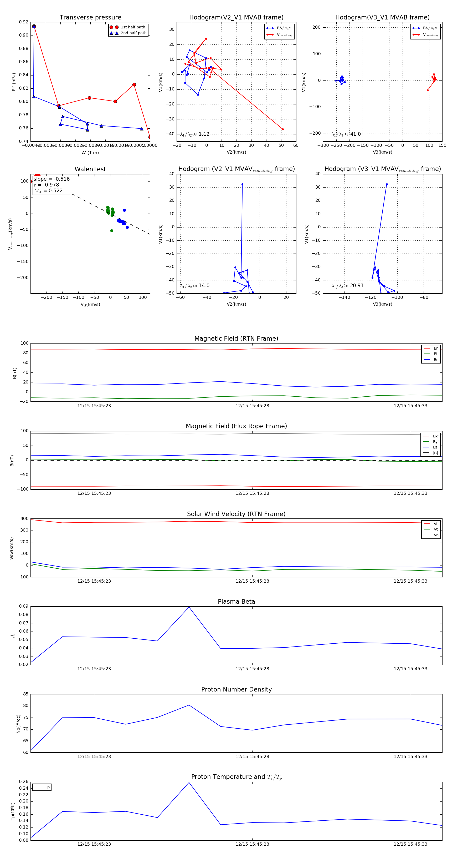Click the 'V_A(km/s)' x-axis label
The width and height of the screenshot is (473, 868).
[90, 304]
